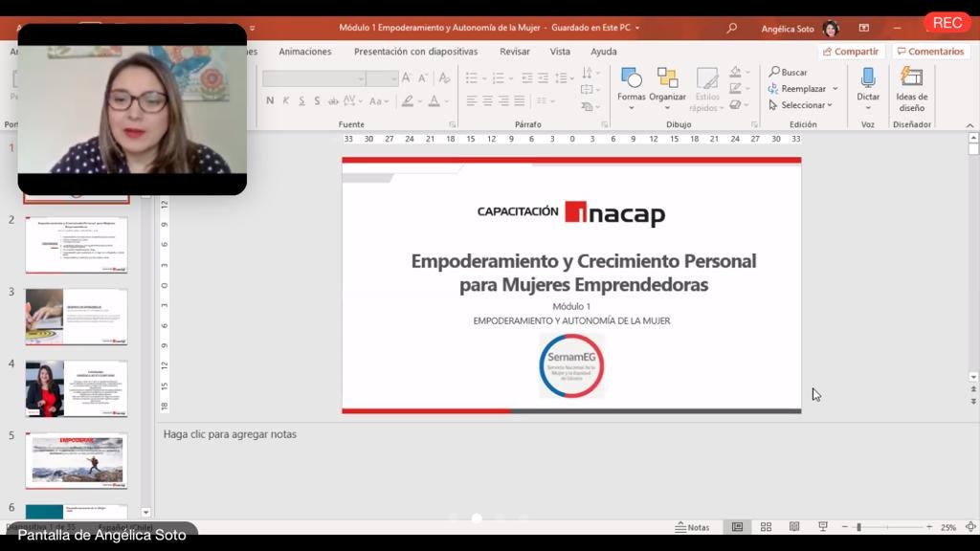
Task: Expand the Reemplazar dropdown arrow
Action: coord(835,89)
